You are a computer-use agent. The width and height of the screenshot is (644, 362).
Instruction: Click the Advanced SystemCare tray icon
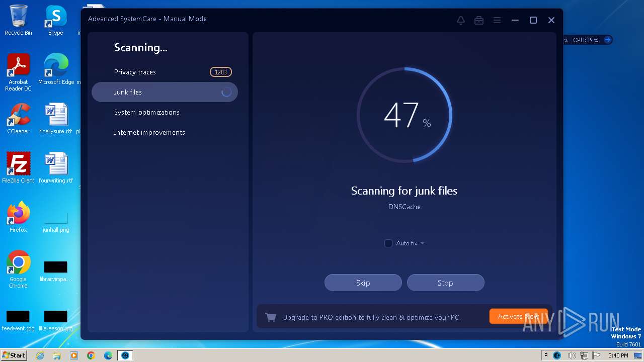(557, 355)
